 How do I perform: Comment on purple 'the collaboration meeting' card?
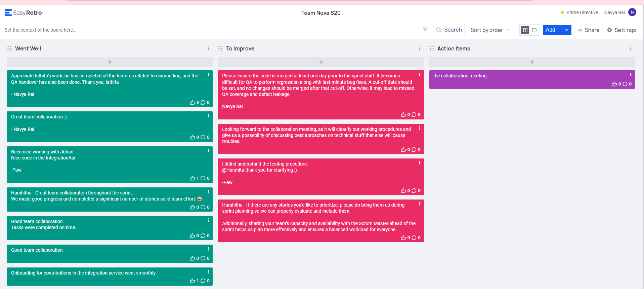[x=625, y=84]
